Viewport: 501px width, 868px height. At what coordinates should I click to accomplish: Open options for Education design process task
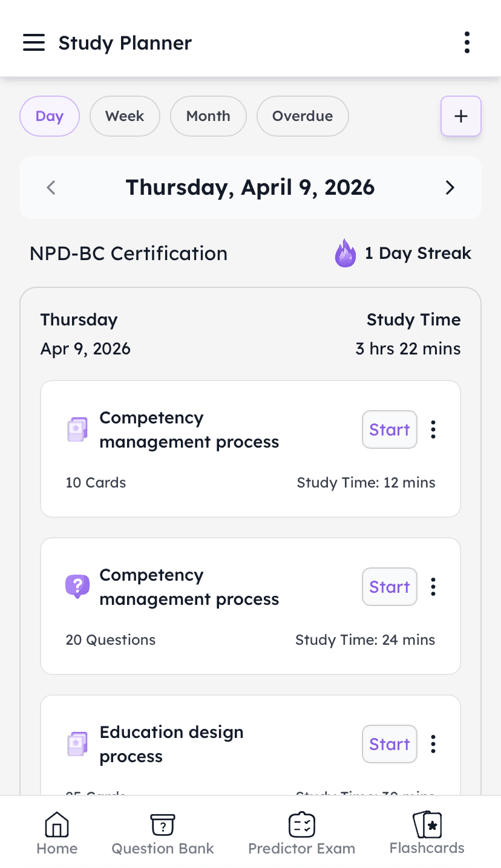click(433, 744)
